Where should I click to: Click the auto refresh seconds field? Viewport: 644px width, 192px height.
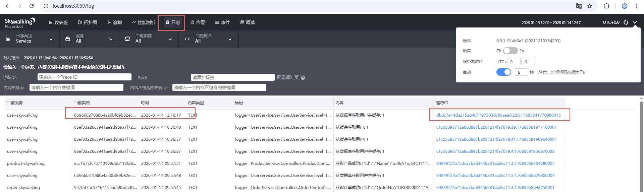pos(521,72)
